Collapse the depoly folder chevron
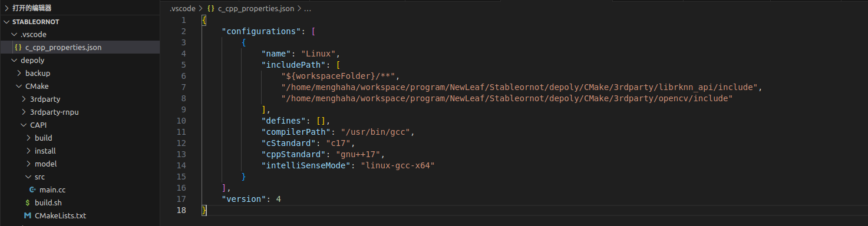This screenshot has height=226, width=868. [14, 61]
